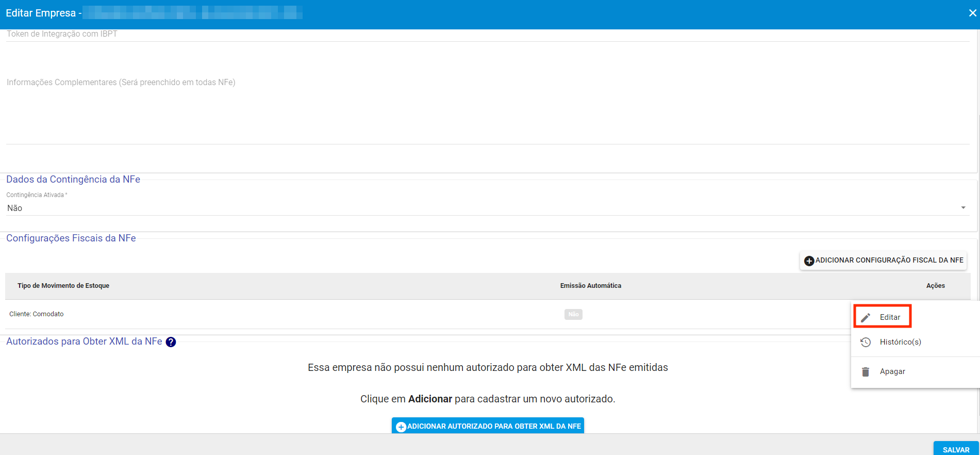Click the Salvar button
This screenshot has width=980, height=455.
[x=956, y=449]
